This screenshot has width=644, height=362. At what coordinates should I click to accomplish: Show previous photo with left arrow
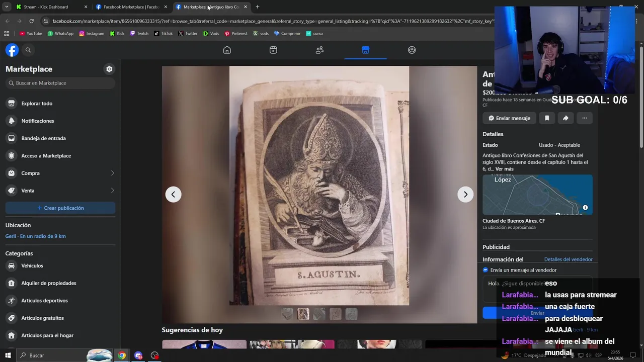tap(174, 195)
